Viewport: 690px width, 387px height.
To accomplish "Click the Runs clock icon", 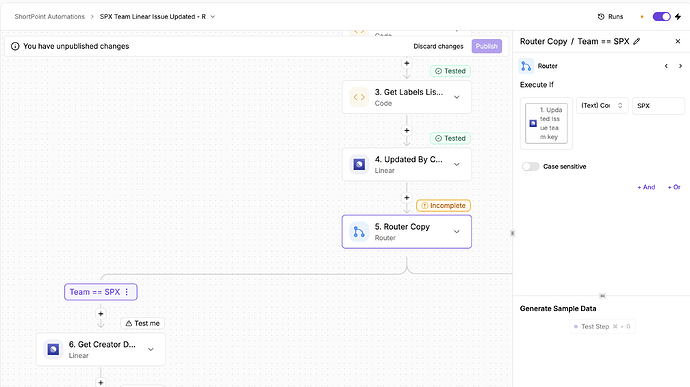I will [x=601, y=17].
